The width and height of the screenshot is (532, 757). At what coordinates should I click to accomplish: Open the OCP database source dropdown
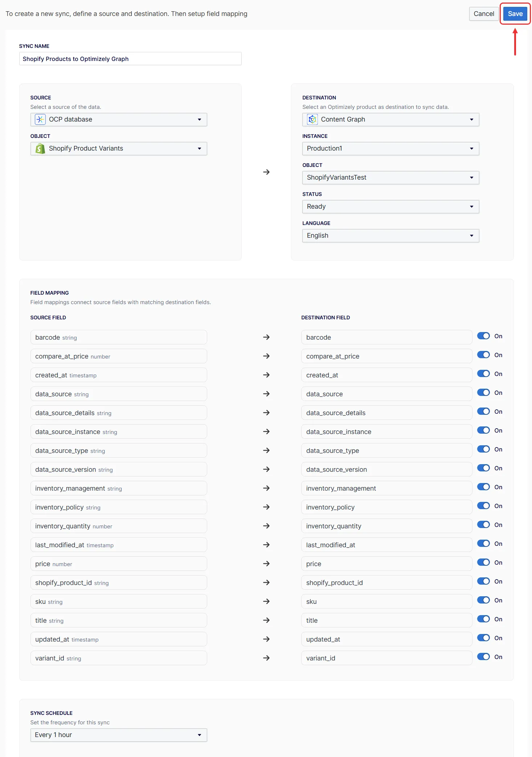[119, 119]
